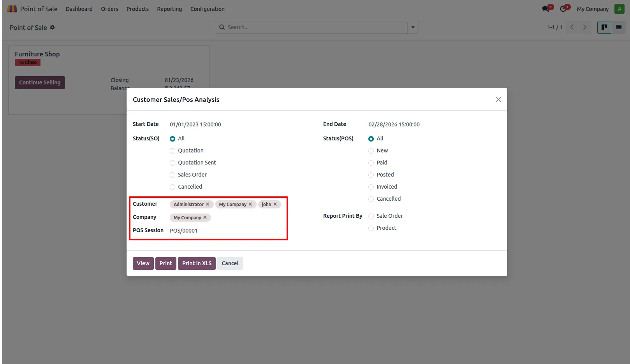Screen dimensions: 630x364
Task: Click the Point of Sale settings gear
Action: 52,27
